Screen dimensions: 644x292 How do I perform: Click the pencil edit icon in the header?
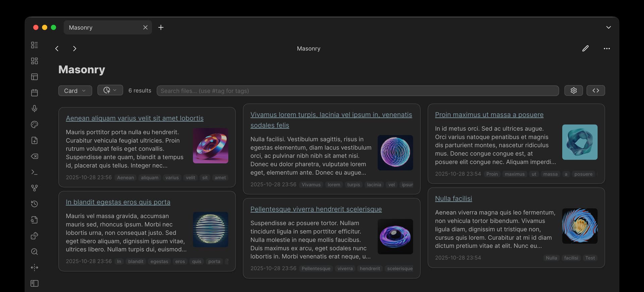point(585,49)
